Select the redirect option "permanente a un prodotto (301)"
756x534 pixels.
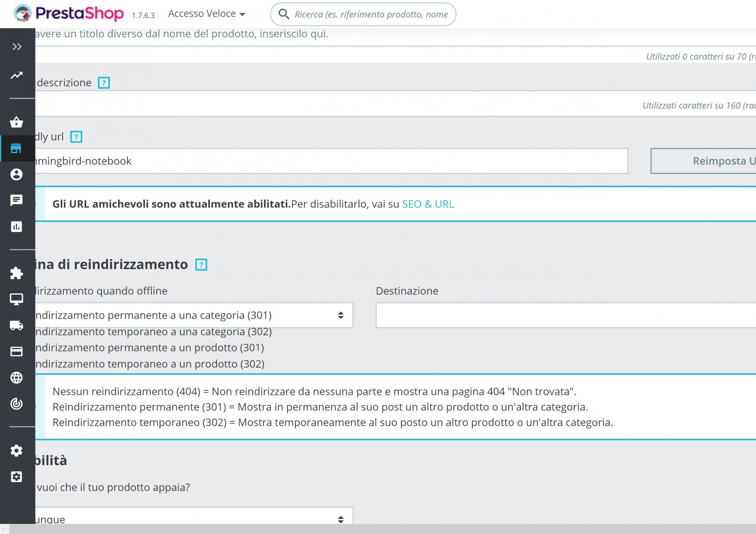pos(150,348)
